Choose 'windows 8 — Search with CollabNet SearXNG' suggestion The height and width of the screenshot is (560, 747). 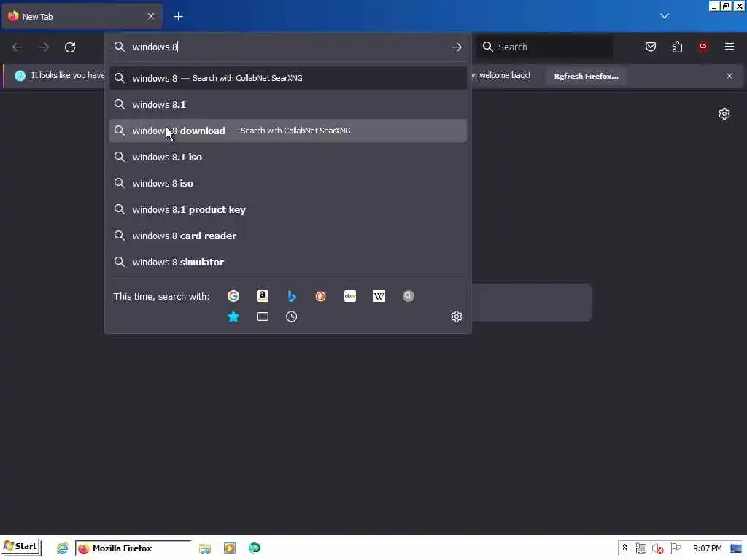point(287,78)
